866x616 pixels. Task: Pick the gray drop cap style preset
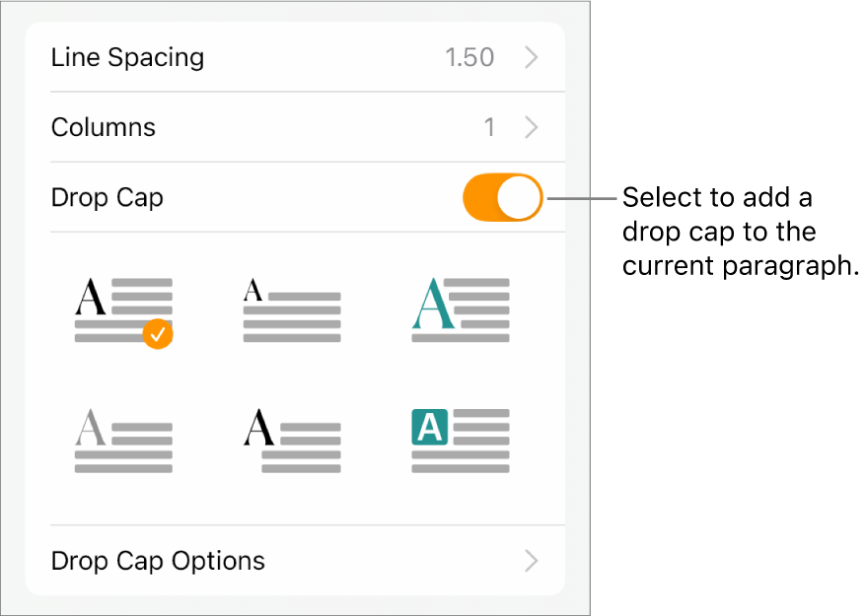[123, 442]
